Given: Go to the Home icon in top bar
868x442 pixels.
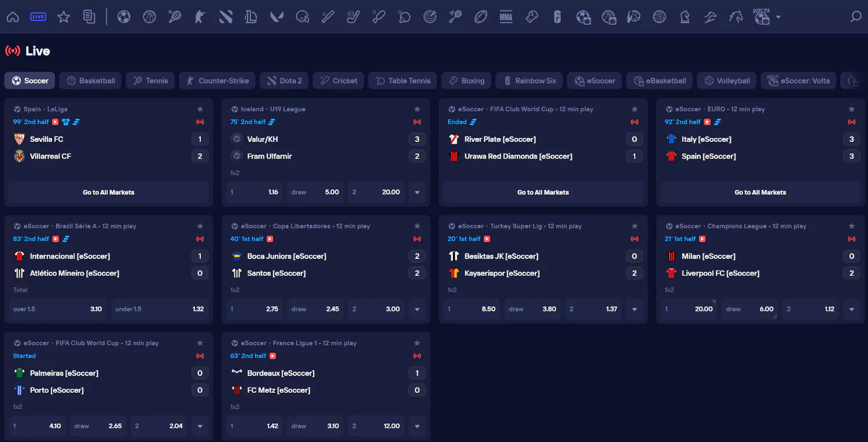Looking at the screenshot, I should (13, 17).
